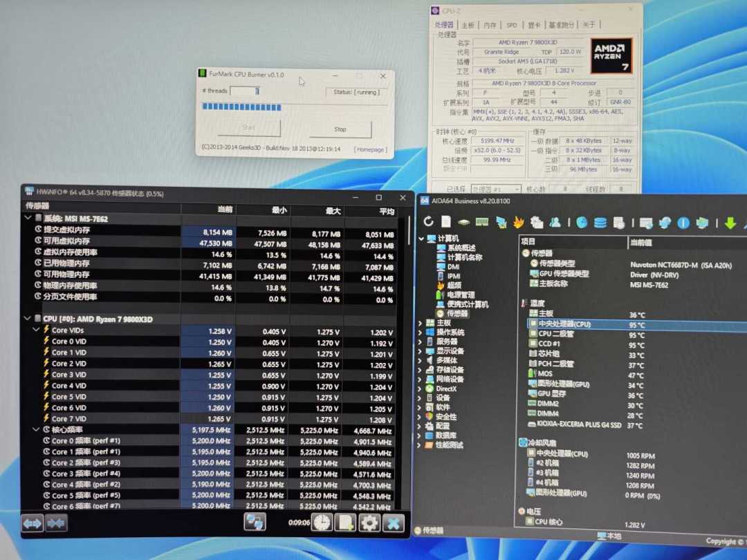Click the FurMark CPU Burner title icon

click(203, 74)
